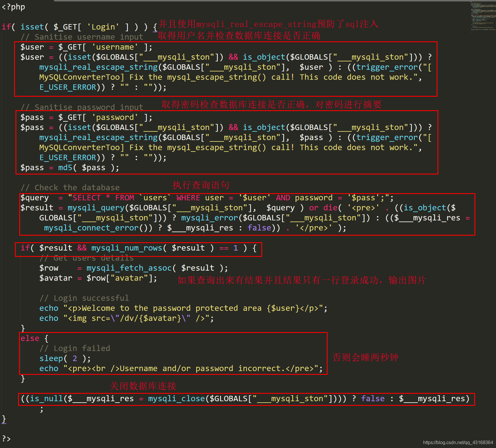This screenshot has height=448, width=496.
Task: Click the mysqli_real_escape_string line ending with $user
Action: (235, 67)
